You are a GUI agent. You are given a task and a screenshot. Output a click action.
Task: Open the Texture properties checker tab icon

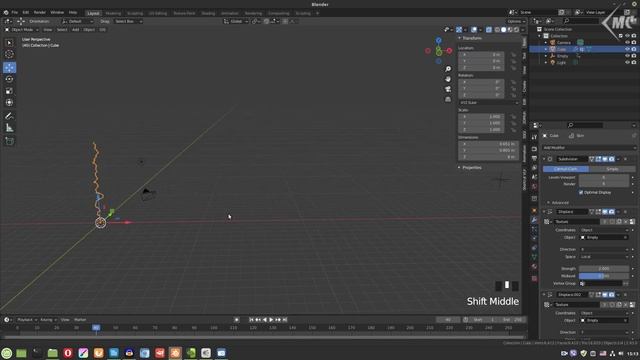(x=534, y=279)
